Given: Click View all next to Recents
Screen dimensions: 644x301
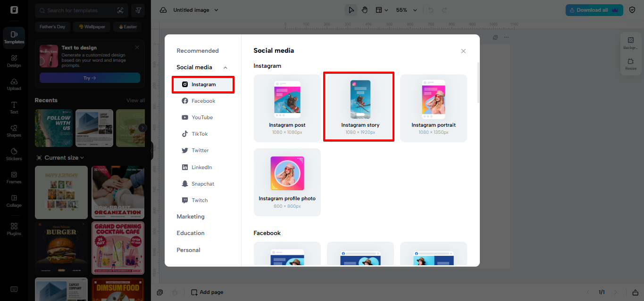Looking at the screenshot, I should tap(135, 100).
